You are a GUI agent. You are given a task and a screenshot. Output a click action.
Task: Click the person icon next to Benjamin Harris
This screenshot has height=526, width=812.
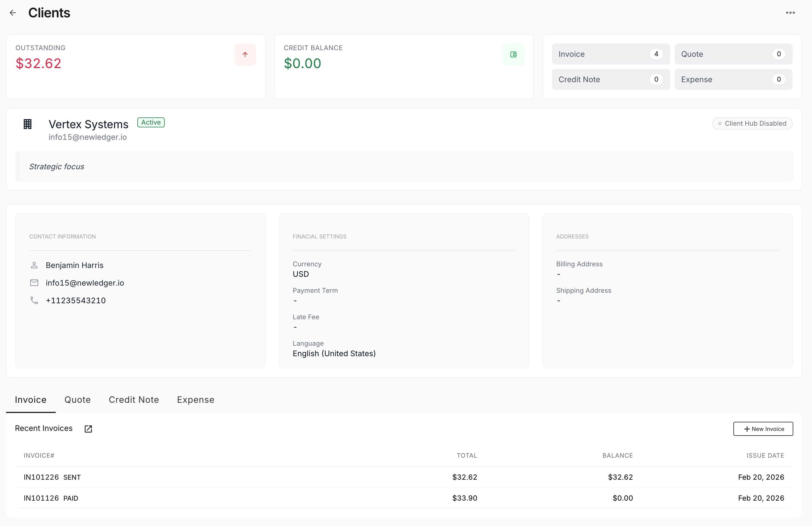click(x=34, y=265)
